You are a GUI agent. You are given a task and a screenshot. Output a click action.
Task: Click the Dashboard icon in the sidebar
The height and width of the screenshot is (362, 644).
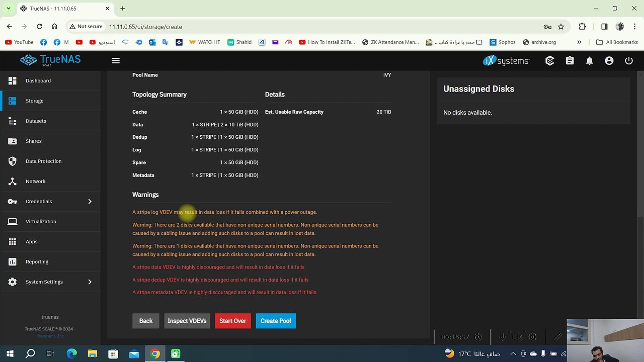(x=13, y=80)
